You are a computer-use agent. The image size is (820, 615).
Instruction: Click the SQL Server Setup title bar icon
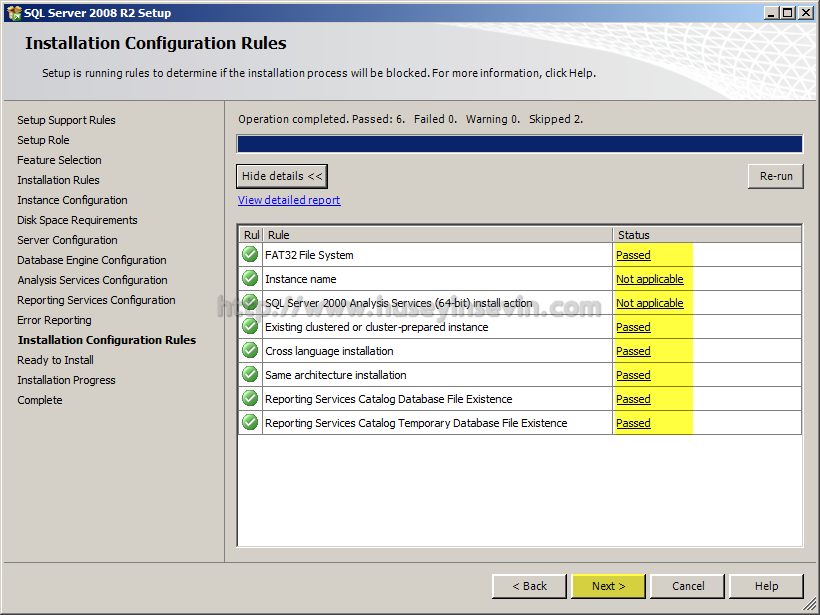coord(14,13)
